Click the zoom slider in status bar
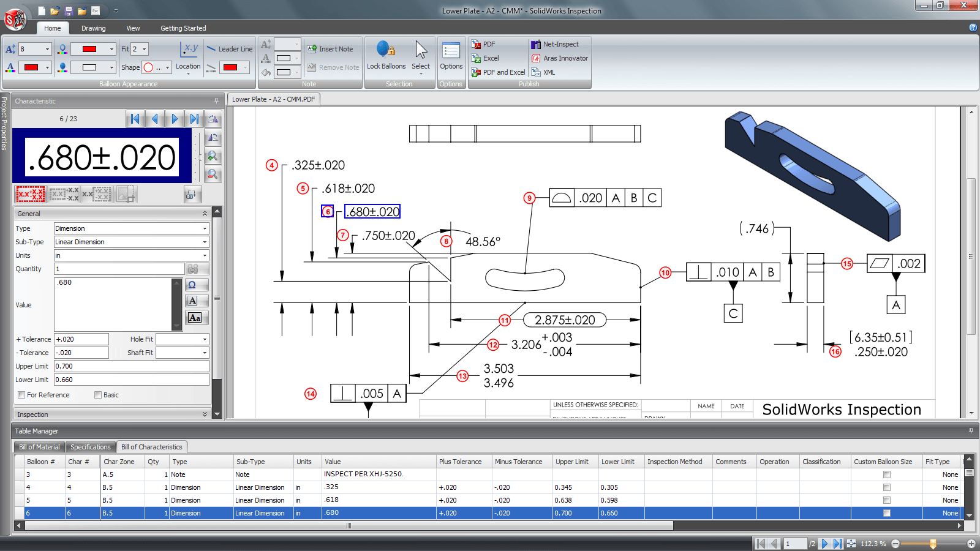Viewport: 980px width, 551px height. (933, 544)
